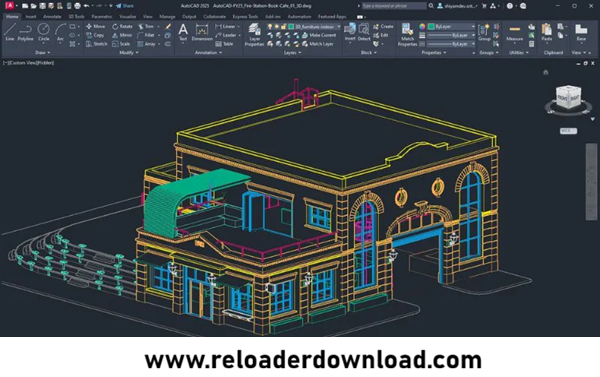Click the Undo arrow in the Quick Access toolbar
The image size is (600, 377).
tap(86, 6)
